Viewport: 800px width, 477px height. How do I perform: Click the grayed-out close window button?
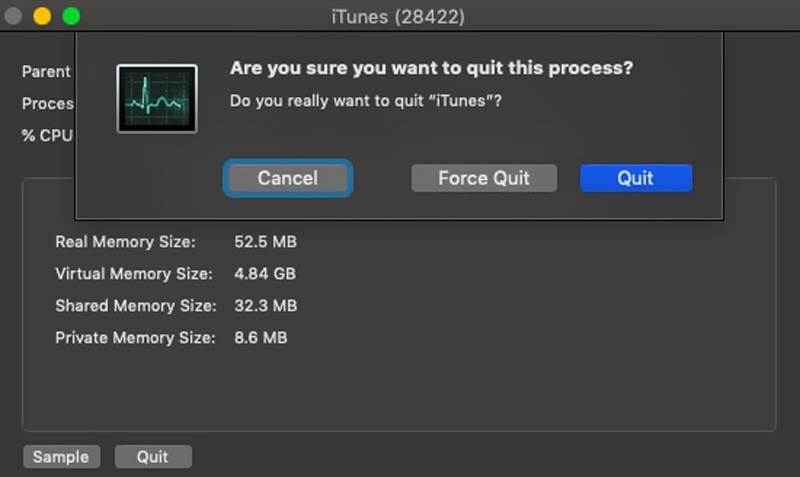[x=13, y=16]
